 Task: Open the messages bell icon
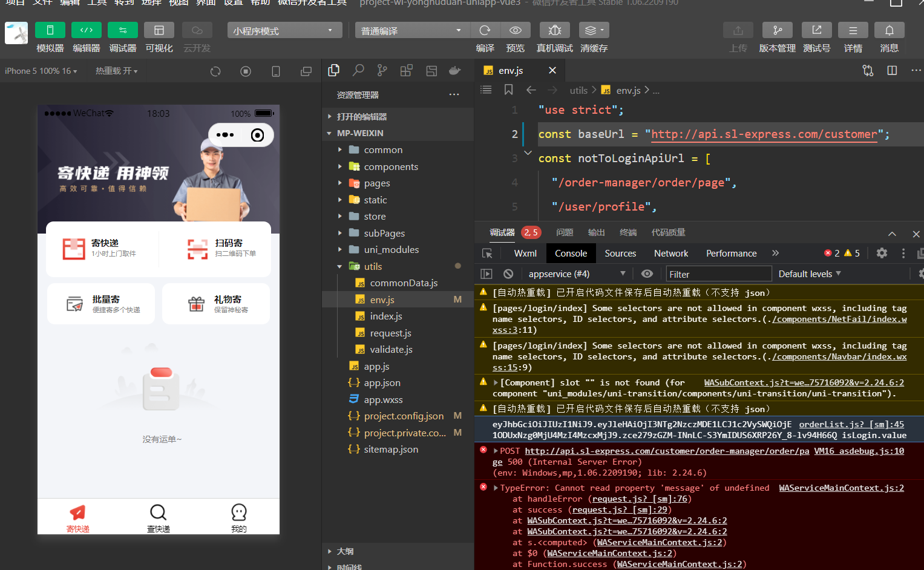[890, 30]
